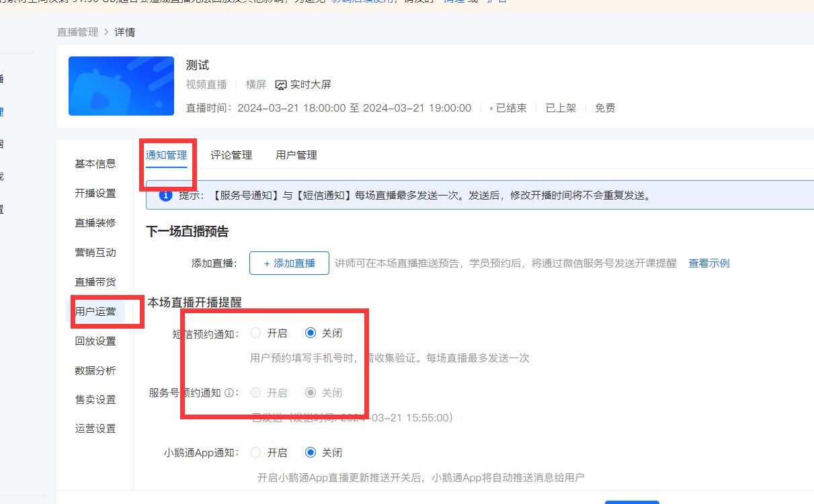Image resolution: width=814 pixels, height=504 pixels.
Task: Click the blue info icon in 提示 banner
Action: pos(165,196)
